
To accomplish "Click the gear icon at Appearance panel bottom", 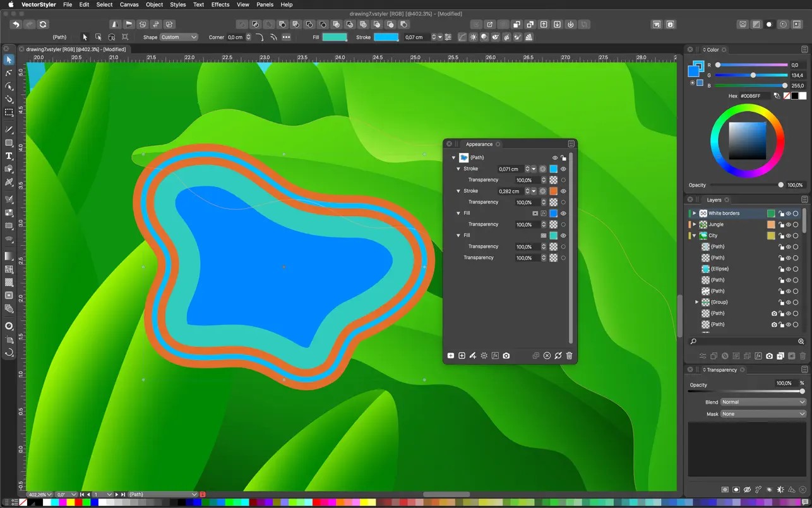I will (484, 356).
